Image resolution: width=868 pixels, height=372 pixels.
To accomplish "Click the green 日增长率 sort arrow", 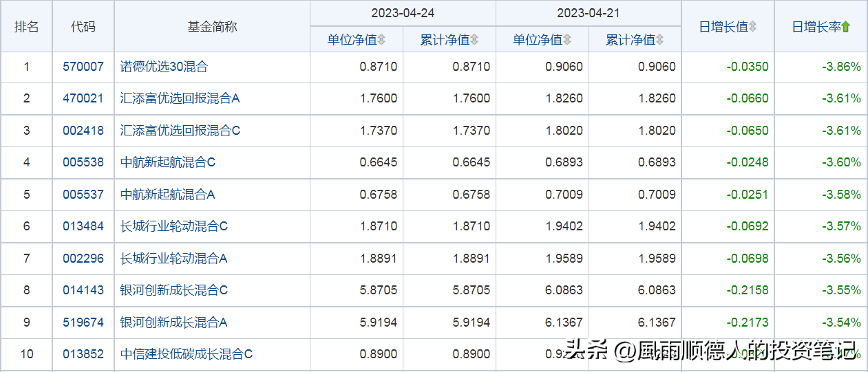I will tap(846, 27).
